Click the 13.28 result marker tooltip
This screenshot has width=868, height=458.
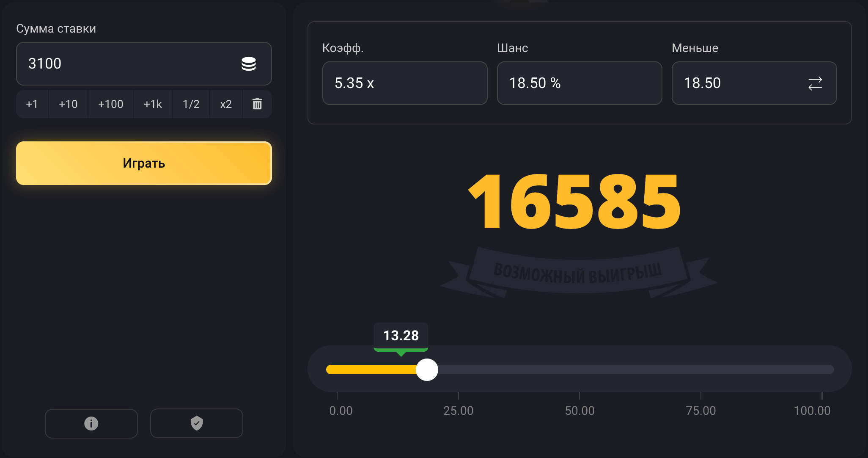401,336
